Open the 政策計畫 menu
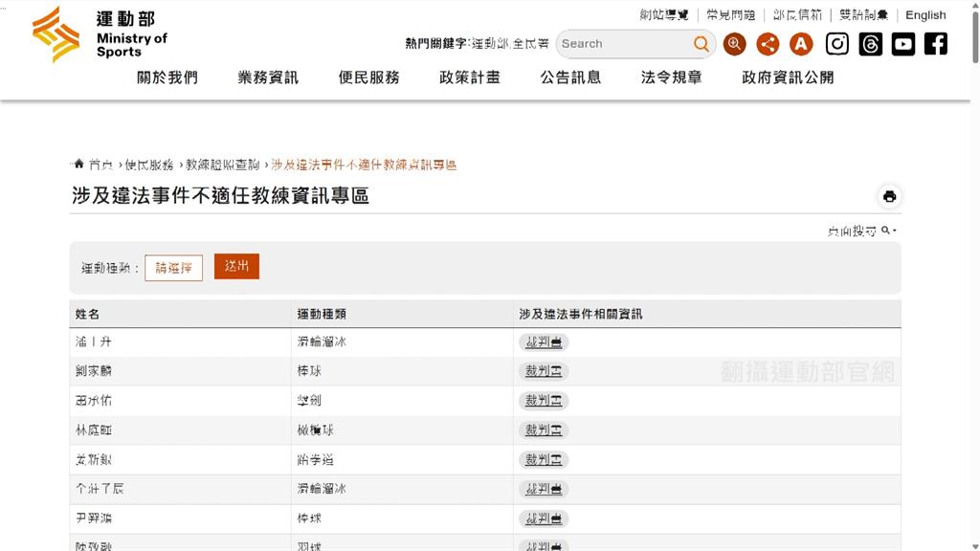Image resolution: width=980 pixels, height=551 pixels. point(469,77)
